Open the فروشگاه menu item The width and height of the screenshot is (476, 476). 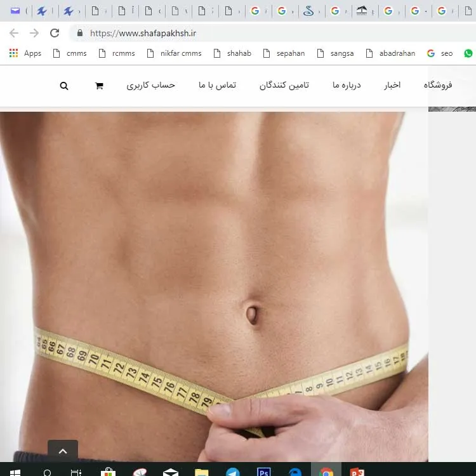438,85
